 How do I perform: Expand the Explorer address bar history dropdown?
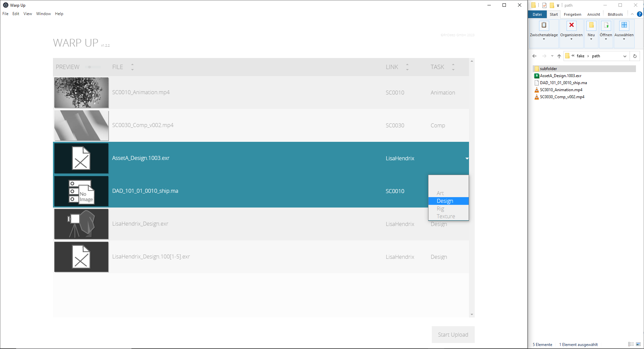[x=625, y=56]
